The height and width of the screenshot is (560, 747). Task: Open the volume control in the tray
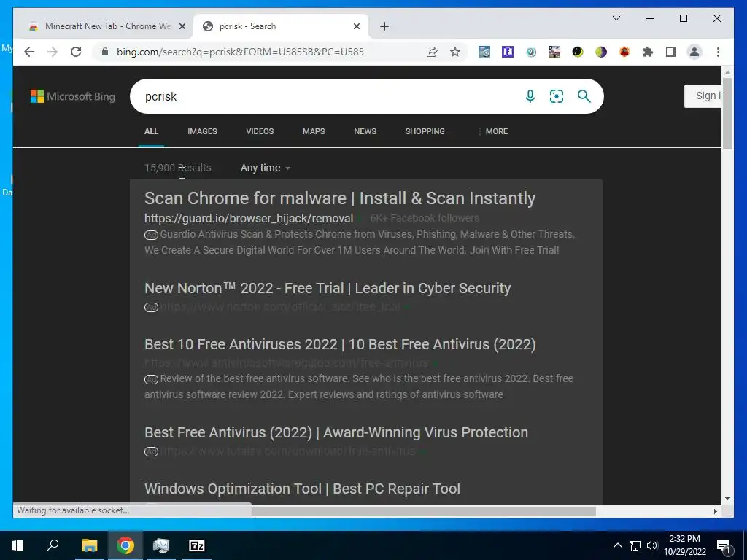pos(652,545)
